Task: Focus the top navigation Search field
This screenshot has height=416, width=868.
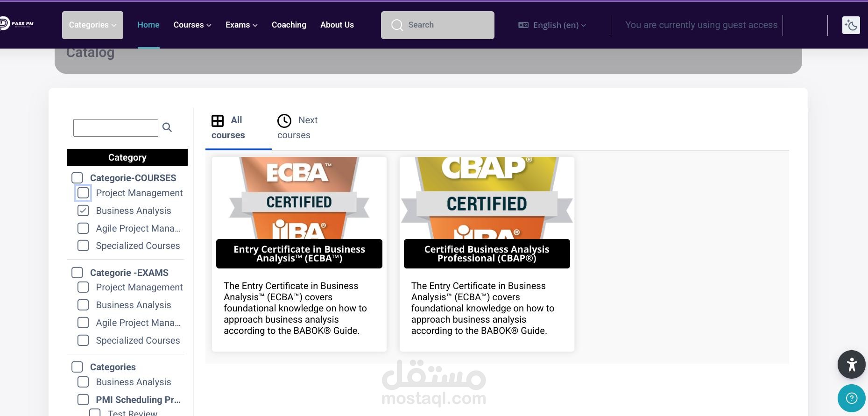Action: [438, 25]
